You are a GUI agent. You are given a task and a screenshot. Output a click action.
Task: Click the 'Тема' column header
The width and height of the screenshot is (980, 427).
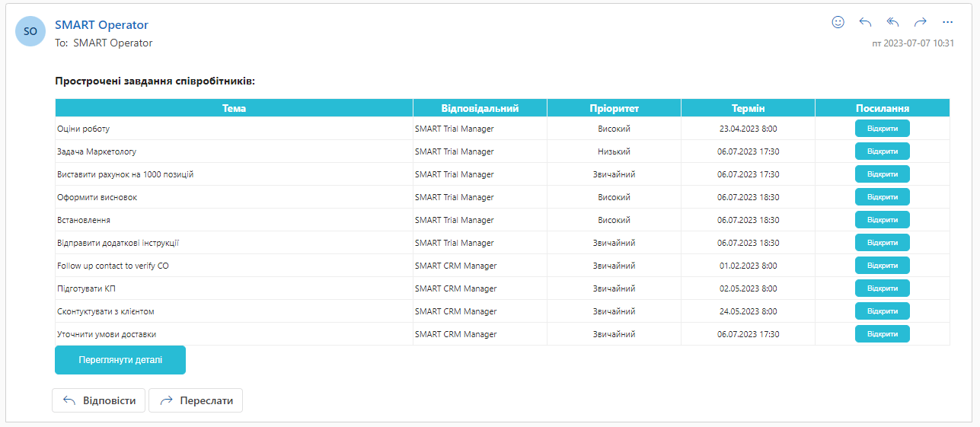[234, 108]
